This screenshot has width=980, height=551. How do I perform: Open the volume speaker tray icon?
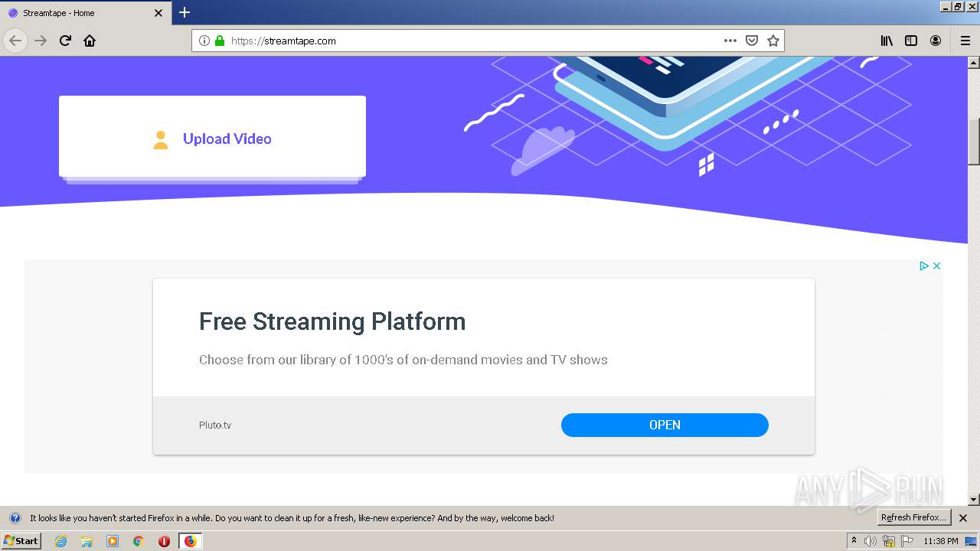pyautogui.click(x=871, y=541)
